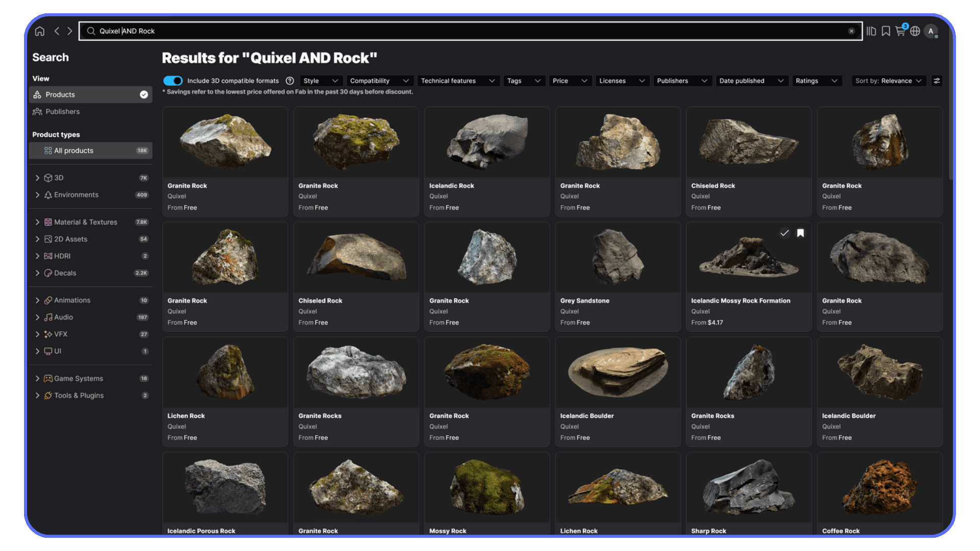
Task: Open the Compatibility filter dropdown
Action: pos(379,81)
